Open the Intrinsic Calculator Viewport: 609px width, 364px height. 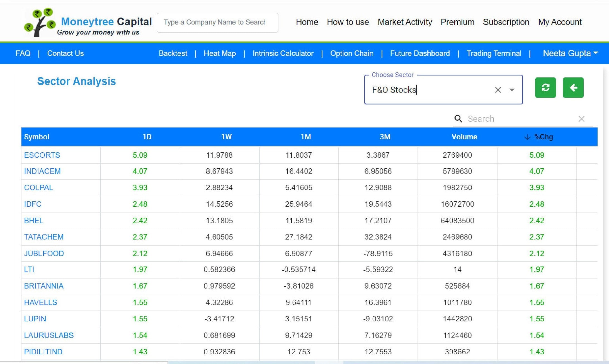(283, 53)
